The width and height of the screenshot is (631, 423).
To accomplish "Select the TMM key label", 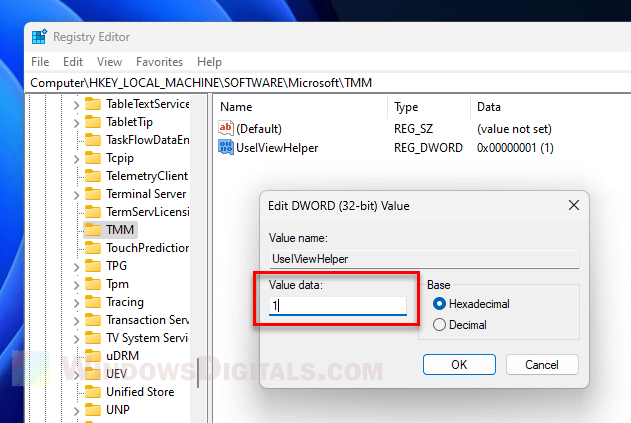I will pos(120,230).
